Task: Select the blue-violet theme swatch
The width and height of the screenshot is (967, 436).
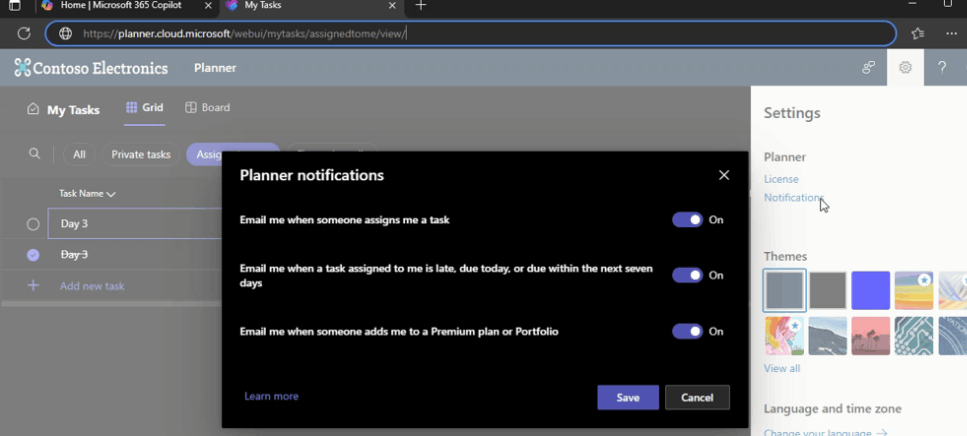Action: [x=871, y=290]
